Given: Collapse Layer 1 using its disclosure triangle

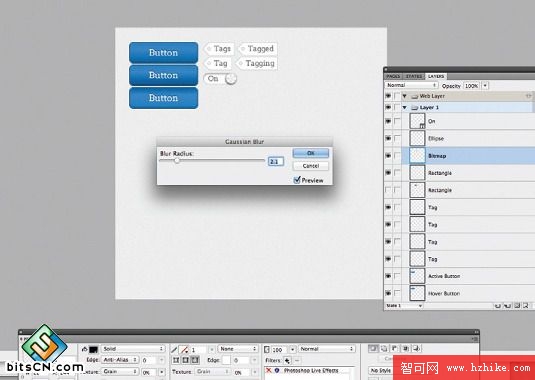Looking at the screenshot, I should pos(405,107).
